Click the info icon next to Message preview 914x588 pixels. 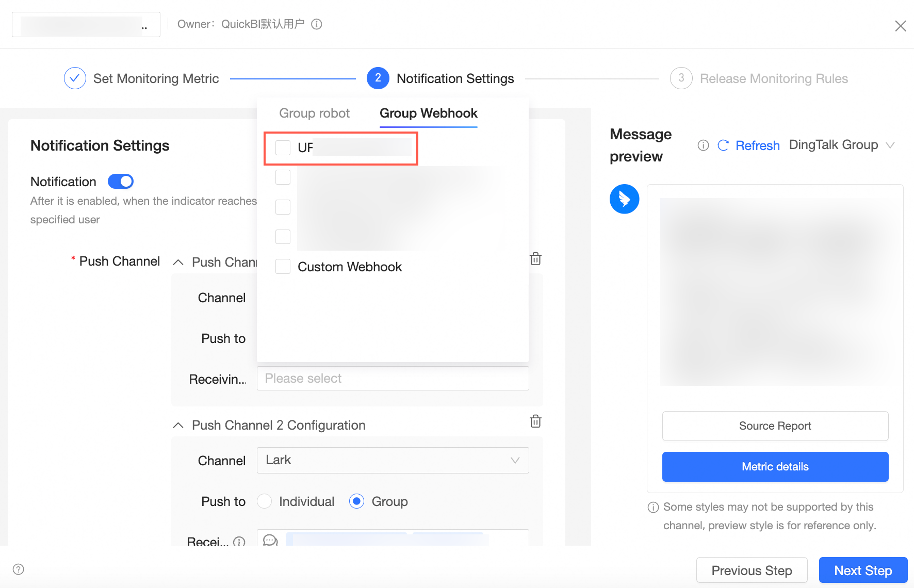703,145
